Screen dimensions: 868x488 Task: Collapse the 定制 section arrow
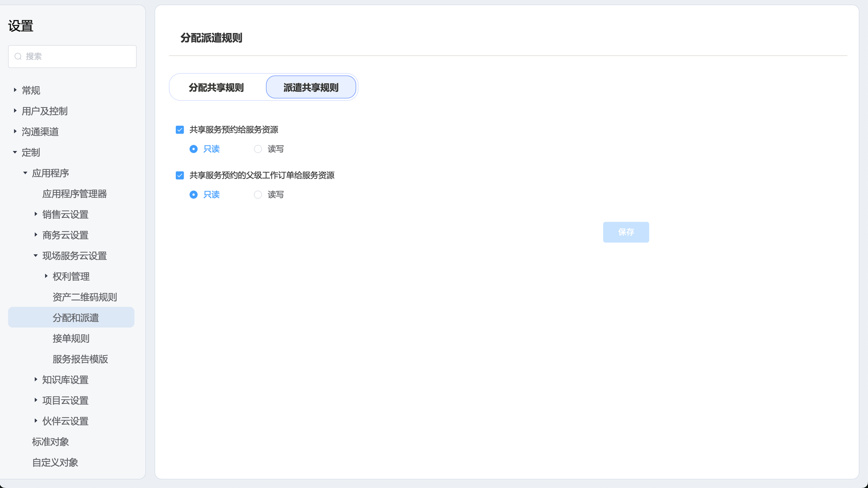coord(15,152)
